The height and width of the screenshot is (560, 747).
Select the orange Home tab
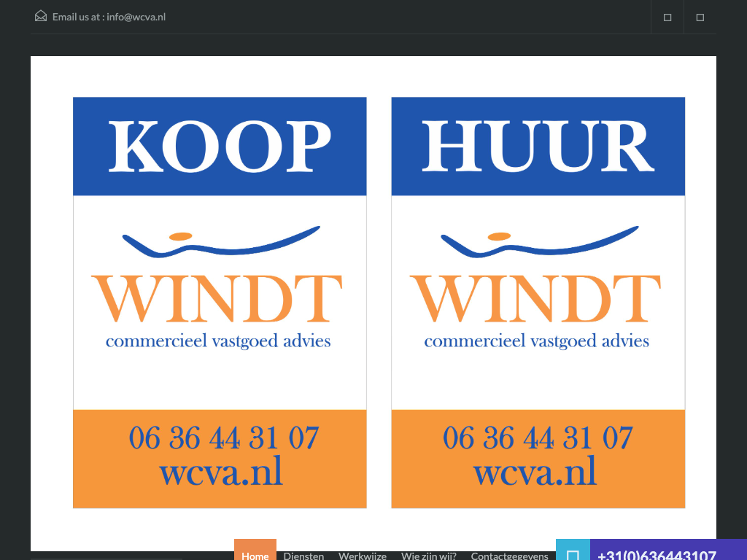[255, 552]
